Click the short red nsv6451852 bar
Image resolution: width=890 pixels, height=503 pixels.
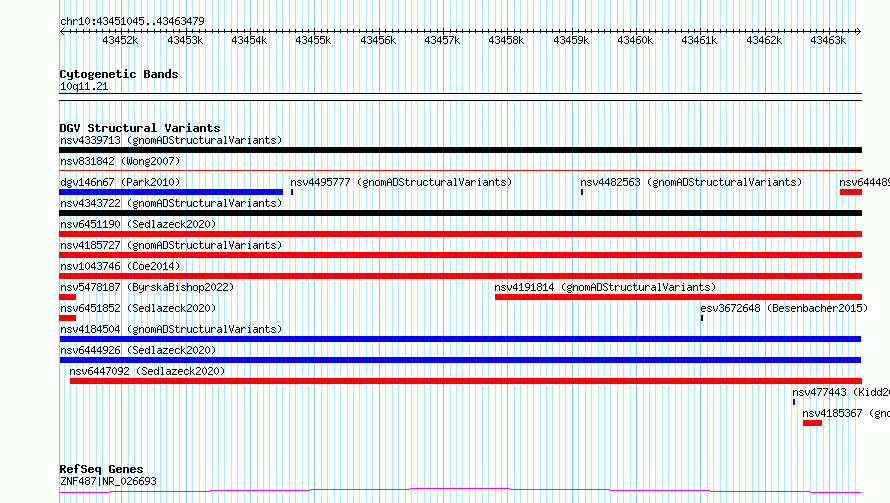[68, 318]
